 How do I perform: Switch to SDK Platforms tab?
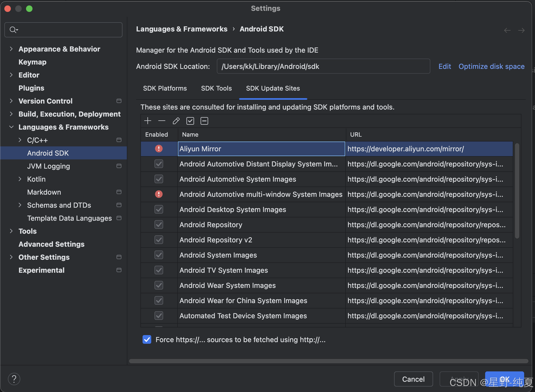(x=165, y=88)
